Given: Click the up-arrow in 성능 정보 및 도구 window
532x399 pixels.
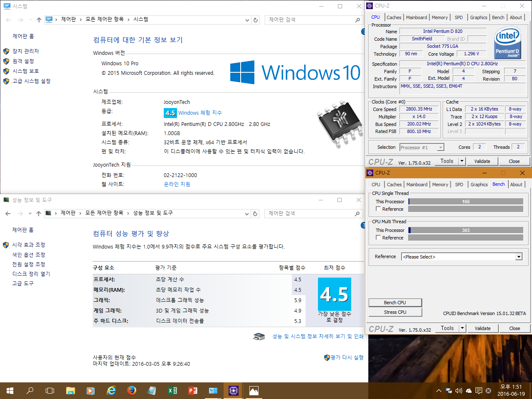Looking at the screenshot, I should coord(38,213).
